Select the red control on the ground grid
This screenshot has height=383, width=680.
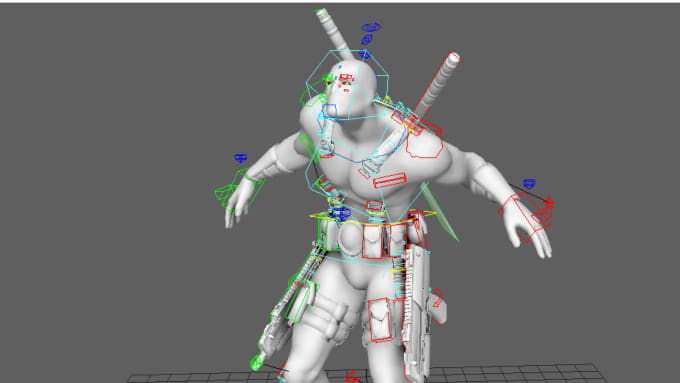pos(353,377)
